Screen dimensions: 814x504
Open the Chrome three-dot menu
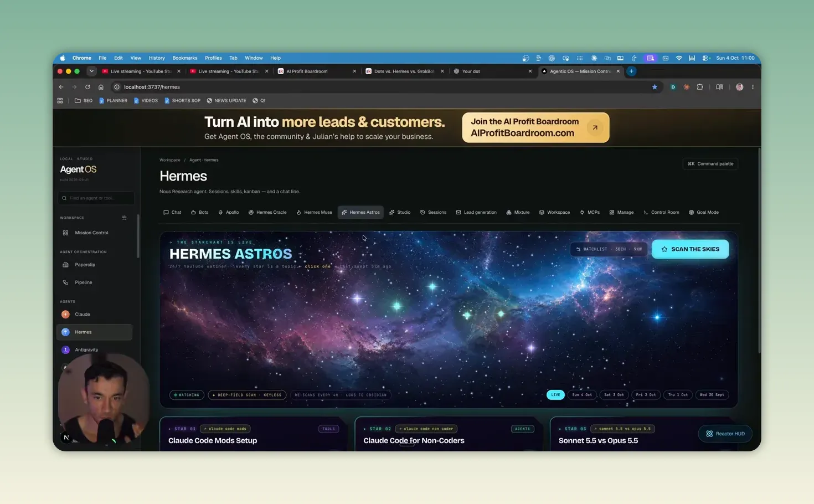click(x=753, y=87)
